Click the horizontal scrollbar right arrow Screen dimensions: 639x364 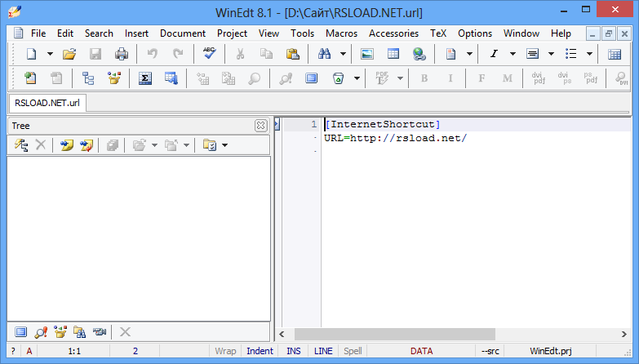[624, 335]
